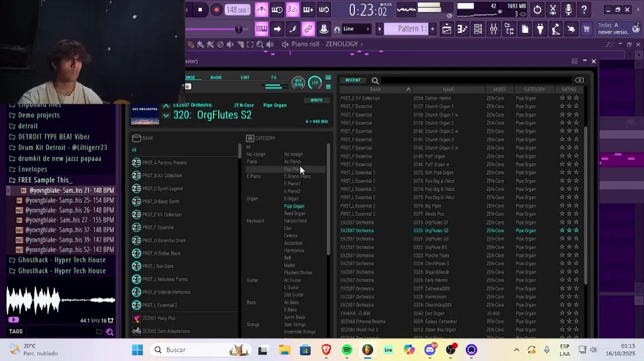Image resolution: width=644 pixels, height=361 pixels.
Task: Select next preset with down chevron
Action: tap(166, 115)
